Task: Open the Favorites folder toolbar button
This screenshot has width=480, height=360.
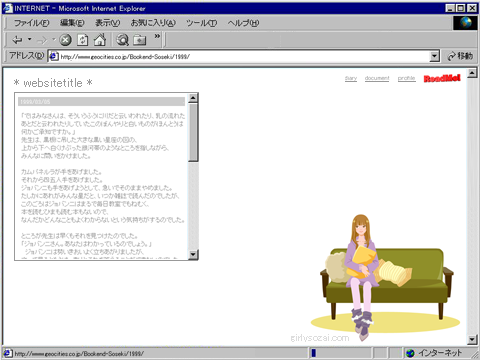Action: [140, 40]
